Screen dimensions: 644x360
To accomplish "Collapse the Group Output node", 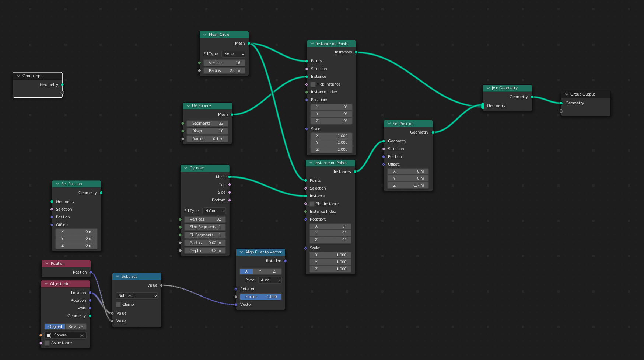I will [567, 94].
